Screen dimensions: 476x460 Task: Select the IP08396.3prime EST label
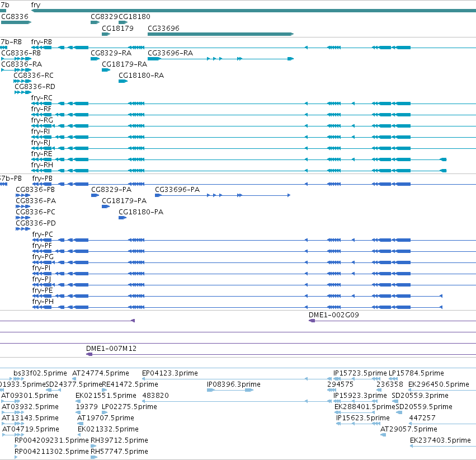tap(234, 384)
